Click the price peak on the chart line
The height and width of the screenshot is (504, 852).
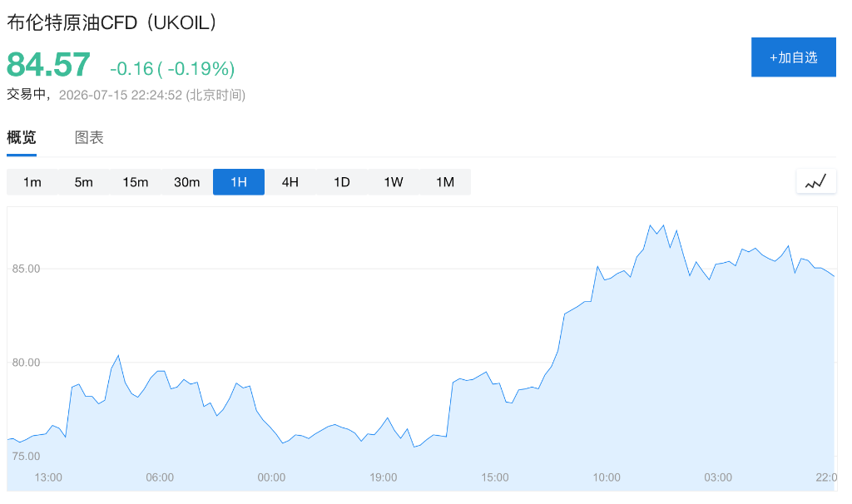click(x=650, y=225)
